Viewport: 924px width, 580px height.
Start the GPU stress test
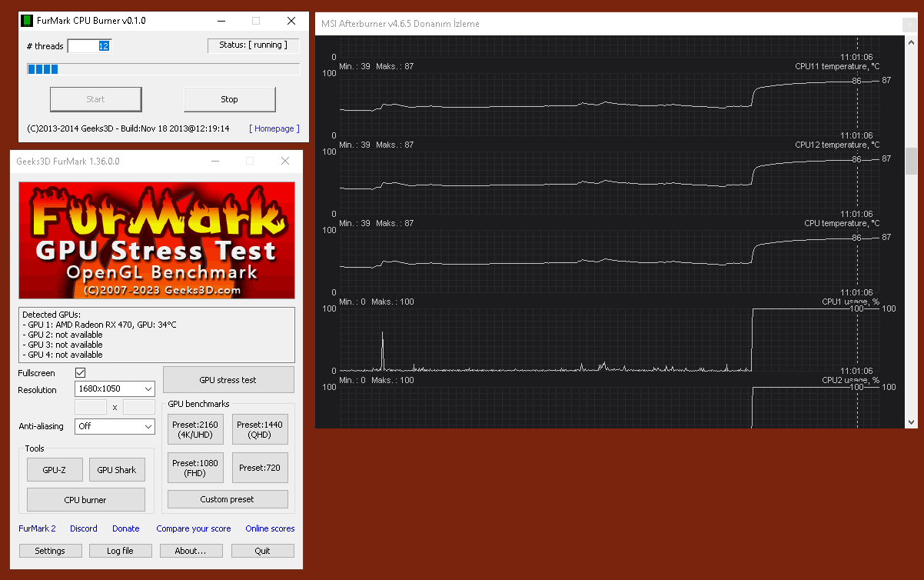pyautogui.click(x=228, y=380)
